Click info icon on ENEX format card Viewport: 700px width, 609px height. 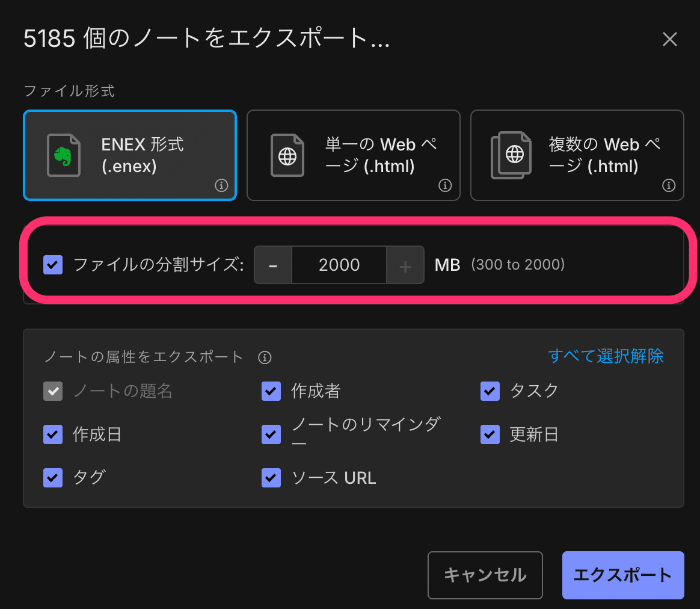(x=221, y=185)
